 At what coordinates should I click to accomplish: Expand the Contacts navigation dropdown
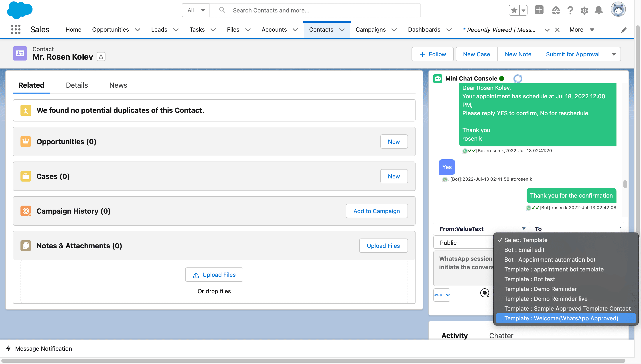click(x=343, y=30)
